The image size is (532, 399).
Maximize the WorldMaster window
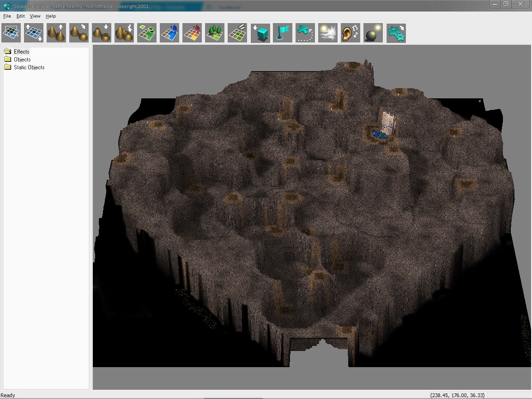(506, 4)
